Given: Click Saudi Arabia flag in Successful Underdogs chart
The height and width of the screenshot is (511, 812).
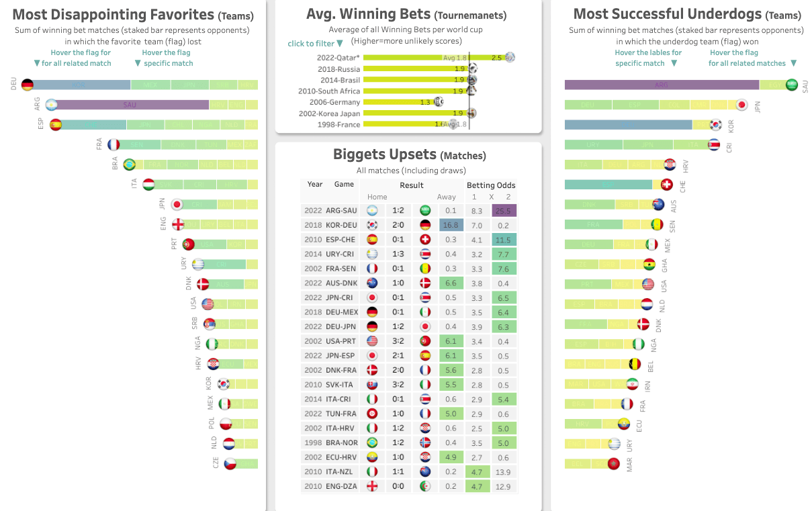Looking at the screenshot, I should (x=791, y=85).
